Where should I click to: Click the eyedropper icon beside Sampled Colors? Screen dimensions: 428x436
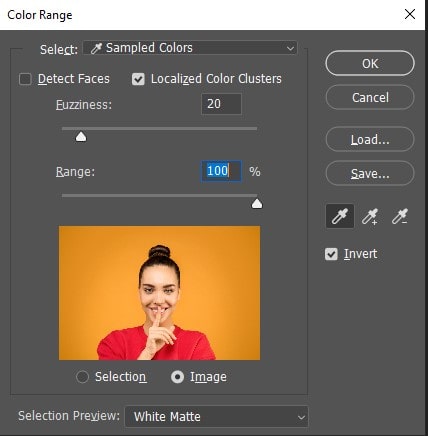[x=96, y=48]
